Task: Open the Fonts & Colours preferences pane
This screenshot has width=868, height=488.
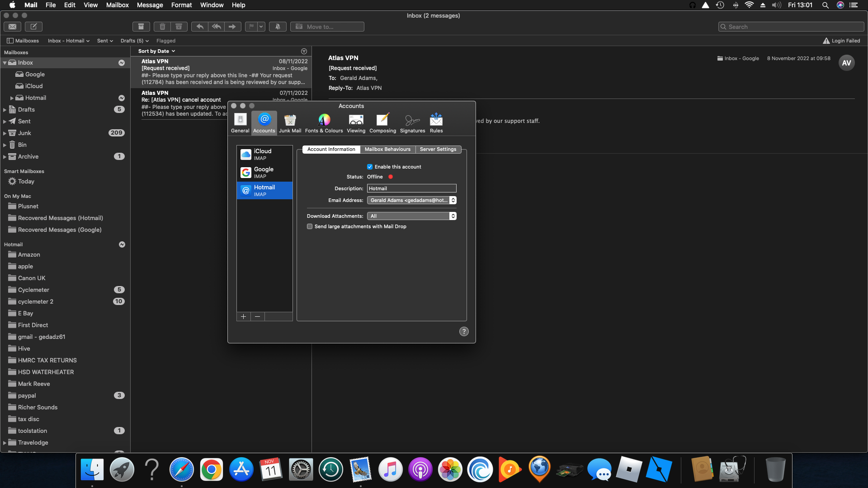Action: [324, 123]
